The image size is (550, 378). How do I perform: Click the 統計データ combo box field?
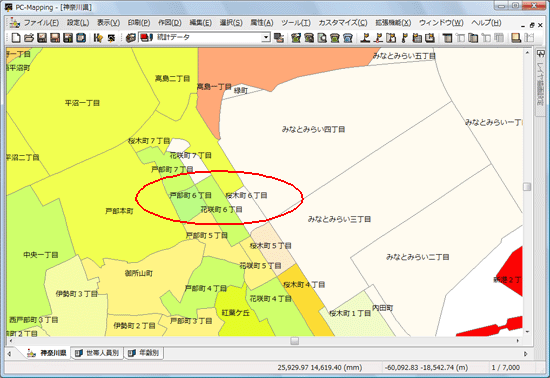click(204, 37)
